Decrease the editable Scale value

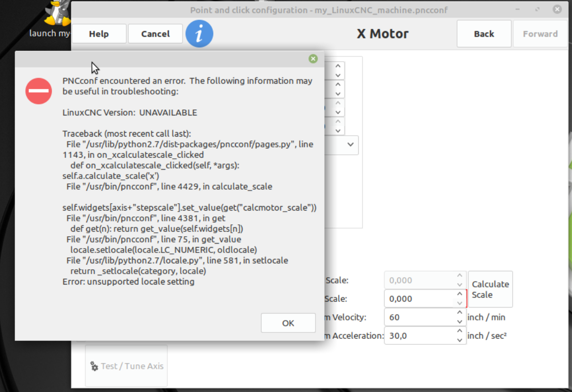459,303
